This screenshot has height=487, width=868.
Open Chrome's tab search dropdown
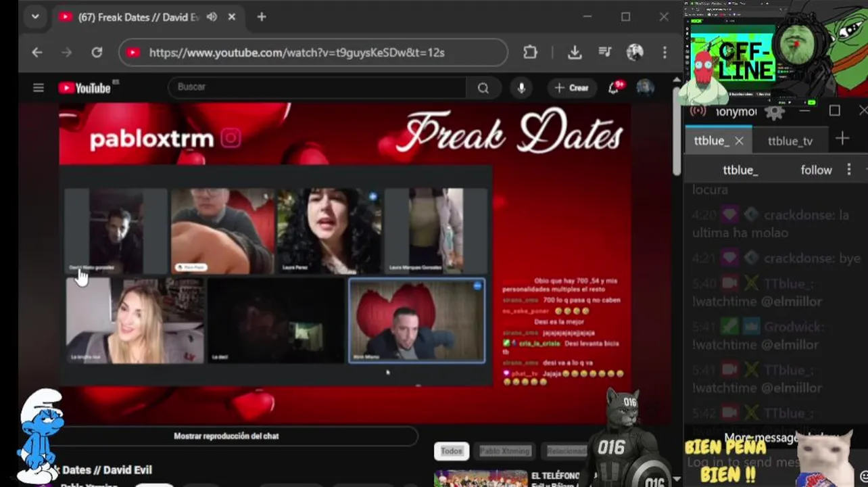(34, 17)
